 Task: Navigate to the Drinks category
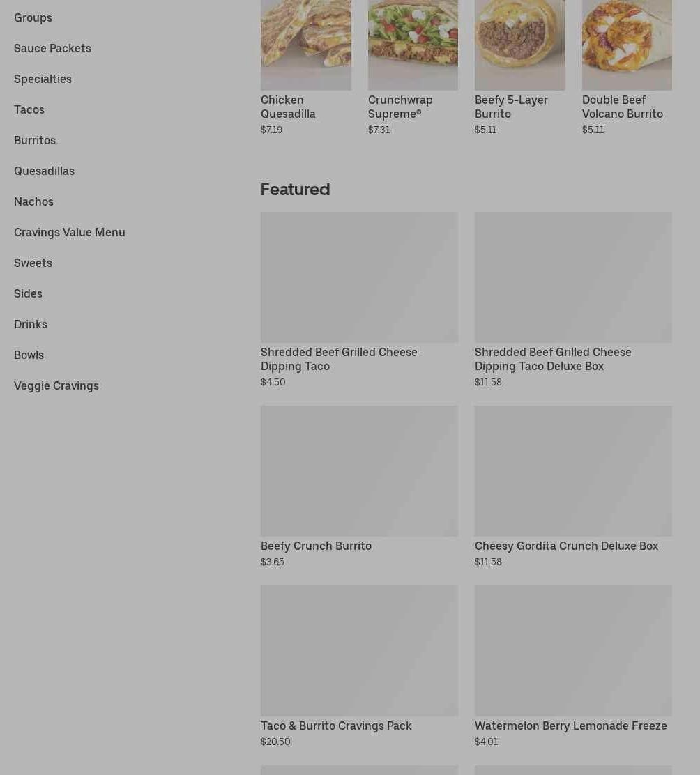point(31,324)
